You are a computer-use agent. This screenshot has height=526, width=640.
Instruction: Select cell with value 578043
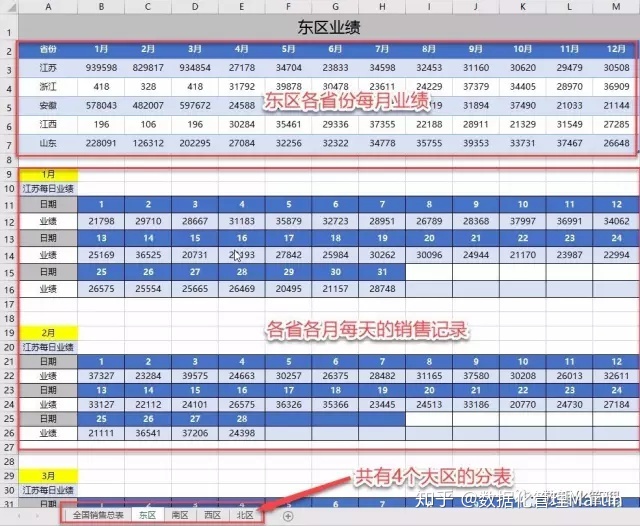click(x=101, y=105)
